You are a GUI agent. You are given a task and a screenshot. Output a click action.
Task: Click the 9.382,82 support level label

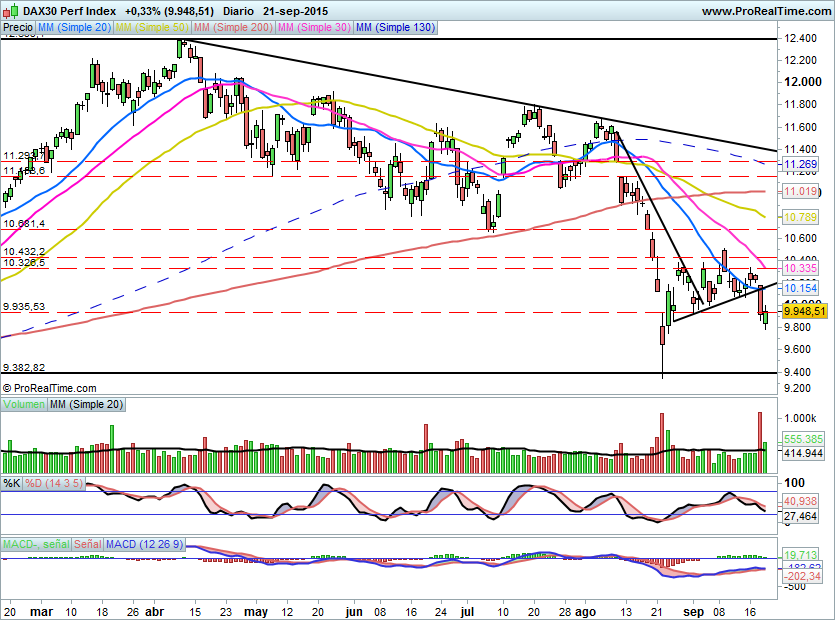24,368
